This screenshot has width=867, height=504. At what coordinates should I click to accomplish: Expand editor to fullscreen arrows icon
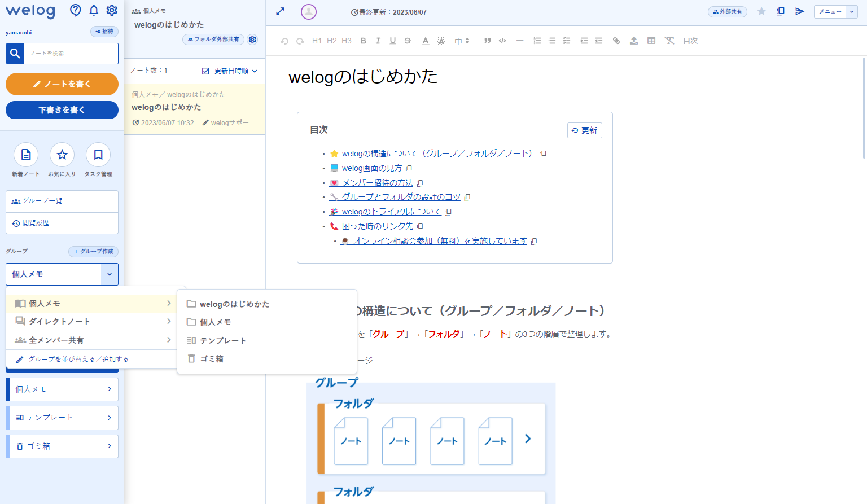tap(280, 11)
